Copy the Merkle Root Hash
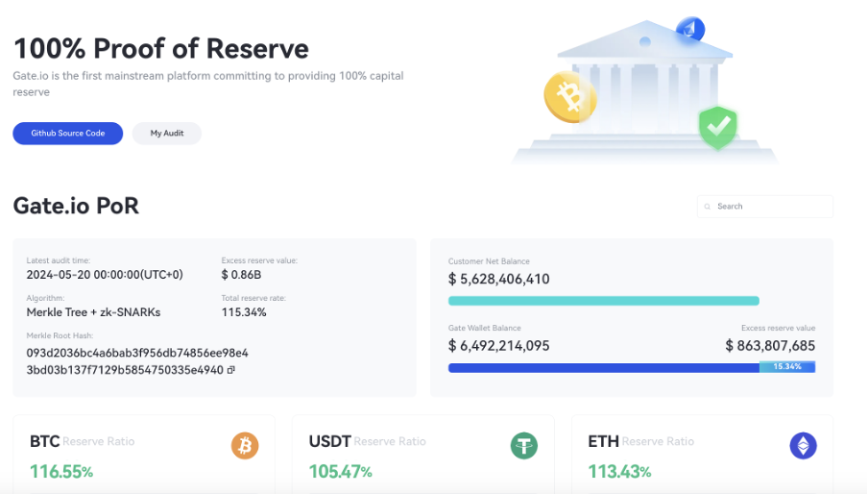 click(x=231, y=370)
